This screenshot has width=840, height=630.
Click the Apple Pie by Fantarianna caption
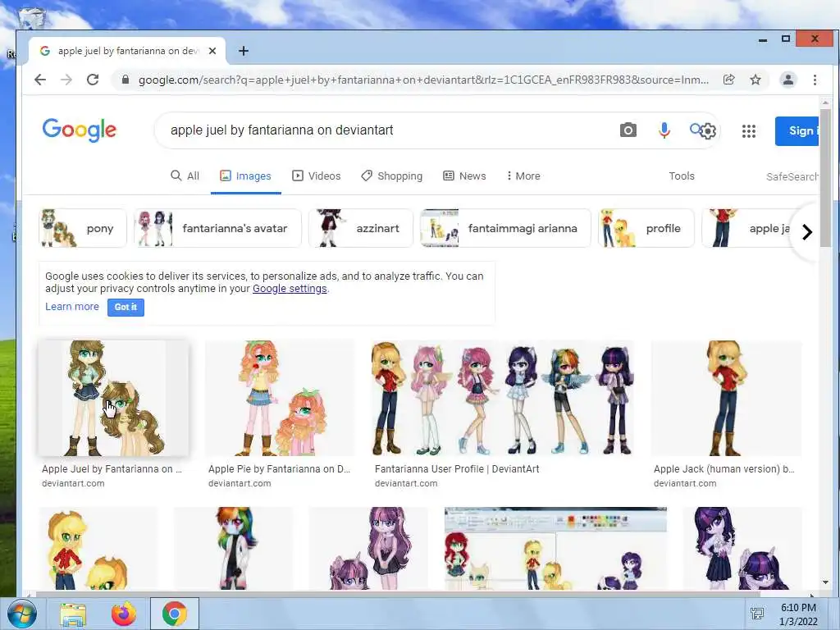pos(279,468)
